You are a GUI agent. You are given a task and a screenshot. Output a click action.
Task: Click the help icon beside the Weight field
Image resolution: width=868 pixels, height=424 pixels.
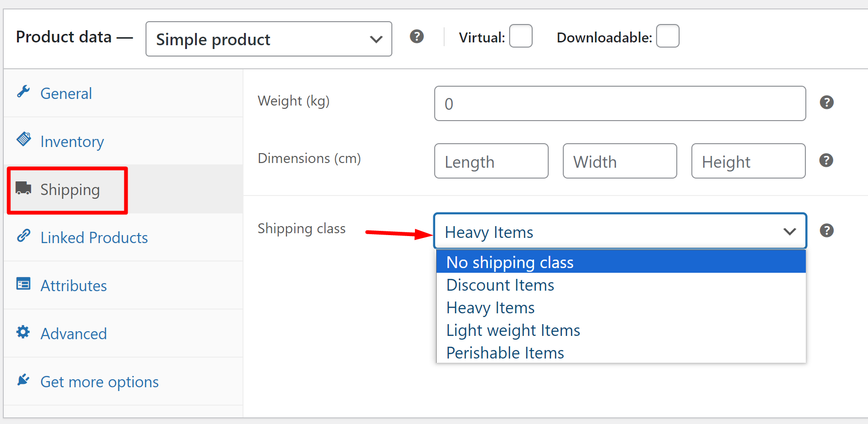[x=827, y=102]
